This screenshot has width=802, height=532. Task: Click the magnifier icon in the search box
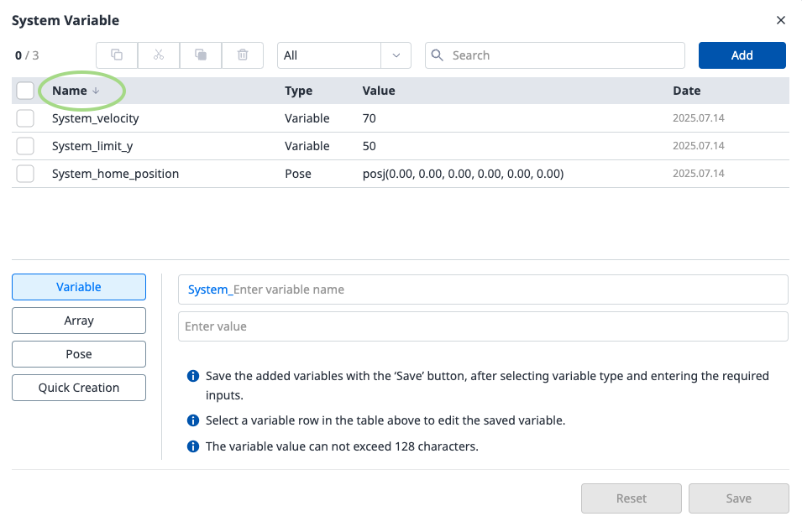click(x=438, y=55)
